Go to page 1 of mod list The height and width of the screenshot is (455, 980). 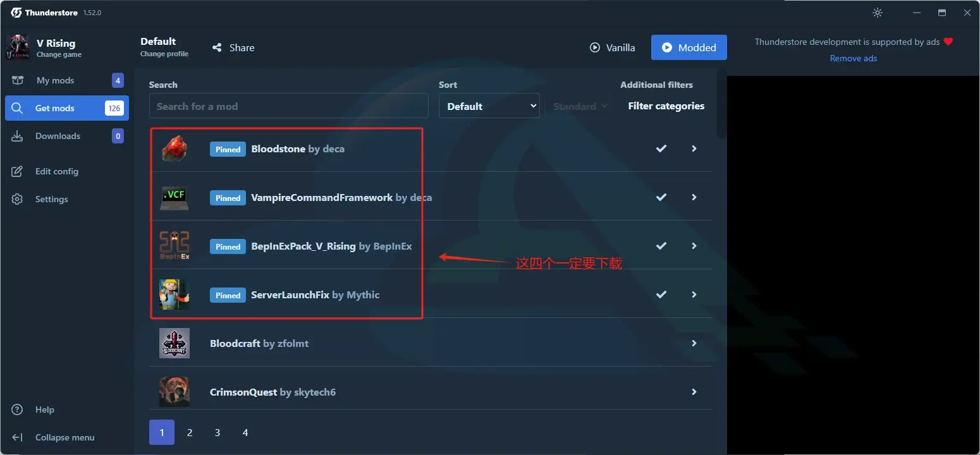coord(162,432)
